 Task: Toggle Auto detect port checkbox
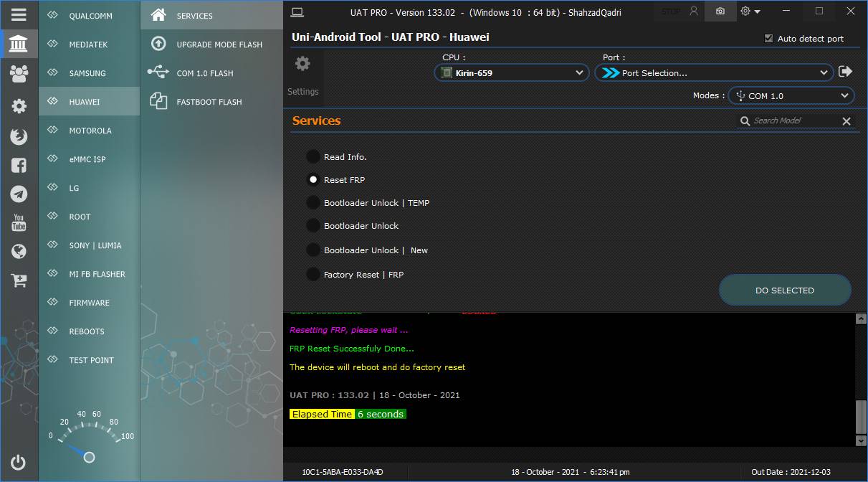769,39
